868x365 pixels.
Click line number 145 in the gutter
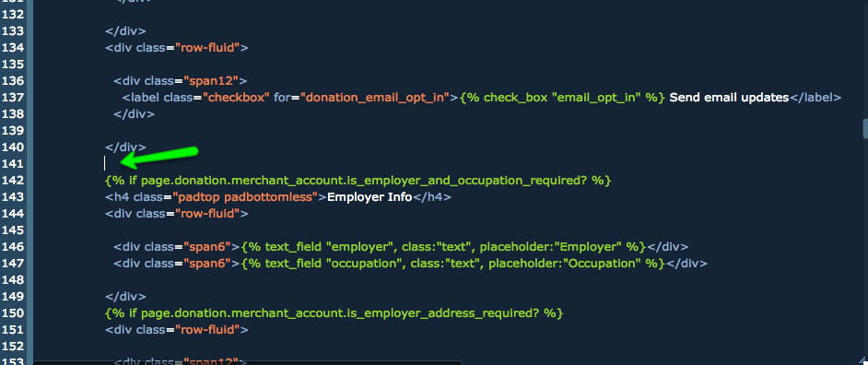[x=13, y=230]
